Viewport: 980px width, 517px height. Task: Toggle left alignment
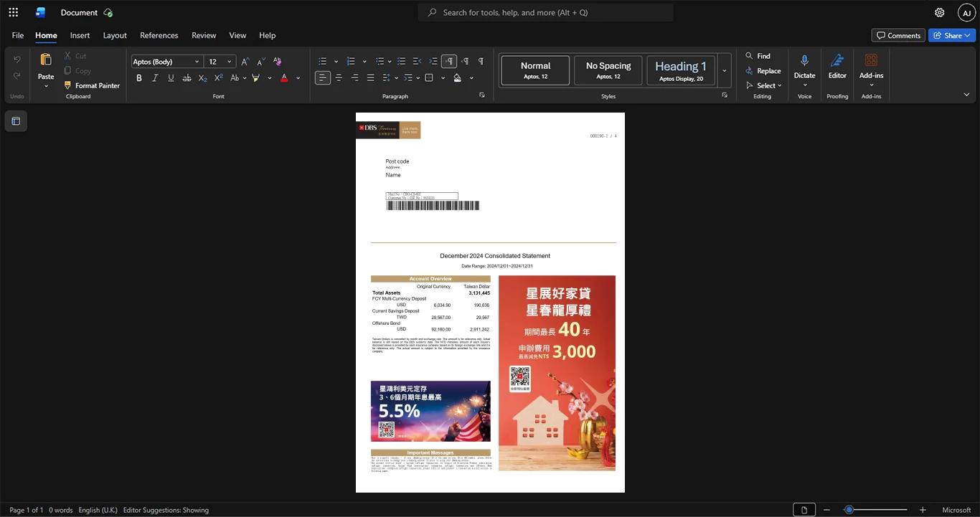(323, 77)
